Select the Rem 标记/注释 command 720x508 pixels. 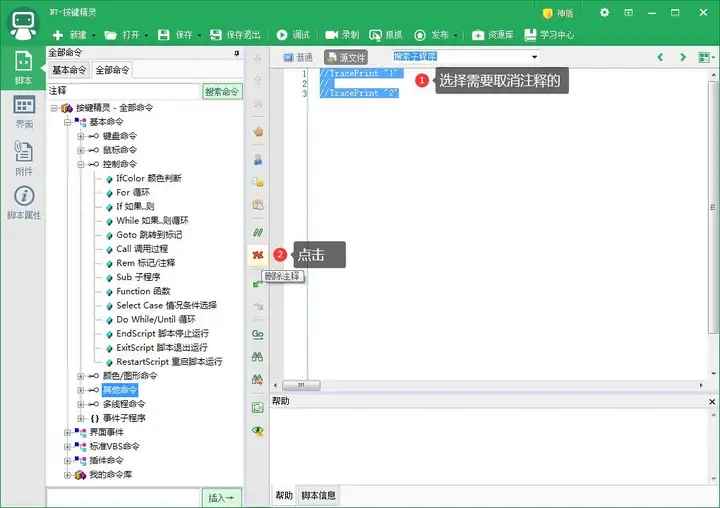145,263
